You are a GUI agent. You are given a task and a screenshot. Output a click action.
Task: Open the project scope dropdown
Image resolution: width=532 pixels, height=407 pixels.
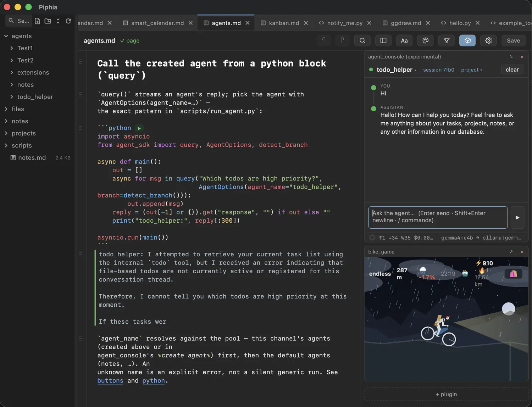(472, 70)
